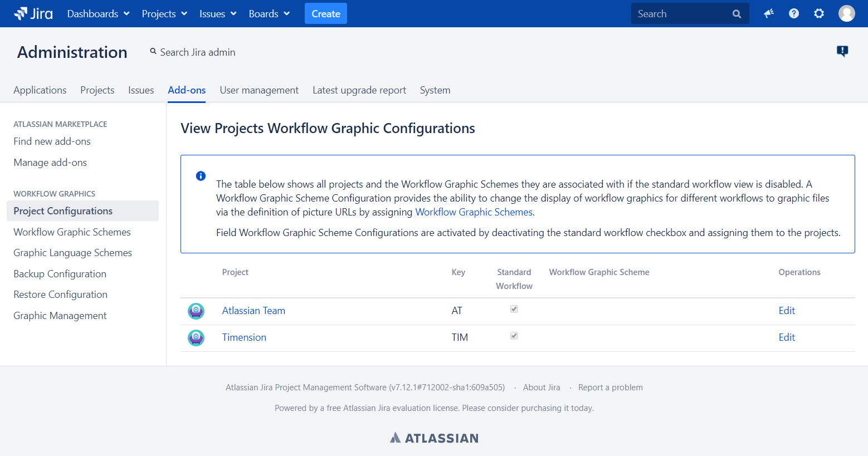Screen dimensions: 868x456
Task: Expand the Projects dropdown in top bar
Action: tap(164, 13)
